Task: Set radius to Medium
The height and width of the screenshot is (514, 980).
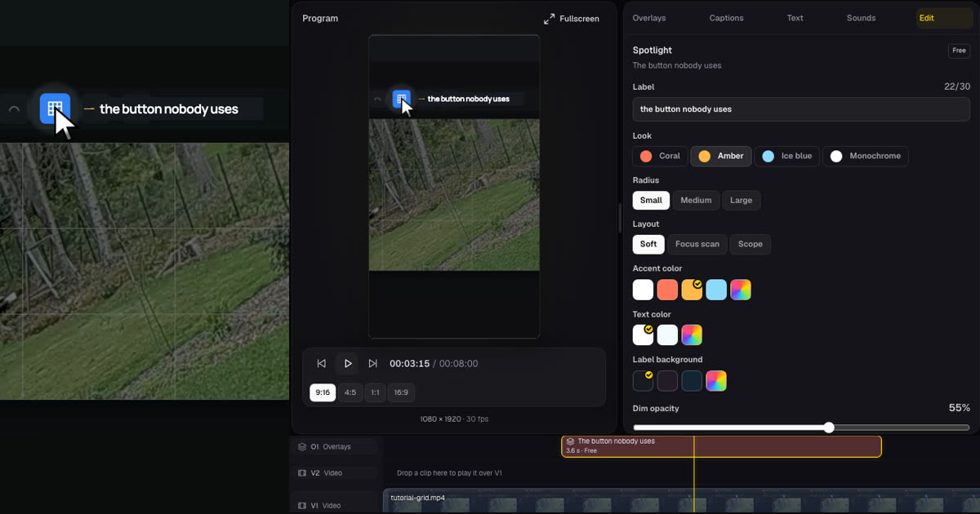Action: click(x=696, y=200)
